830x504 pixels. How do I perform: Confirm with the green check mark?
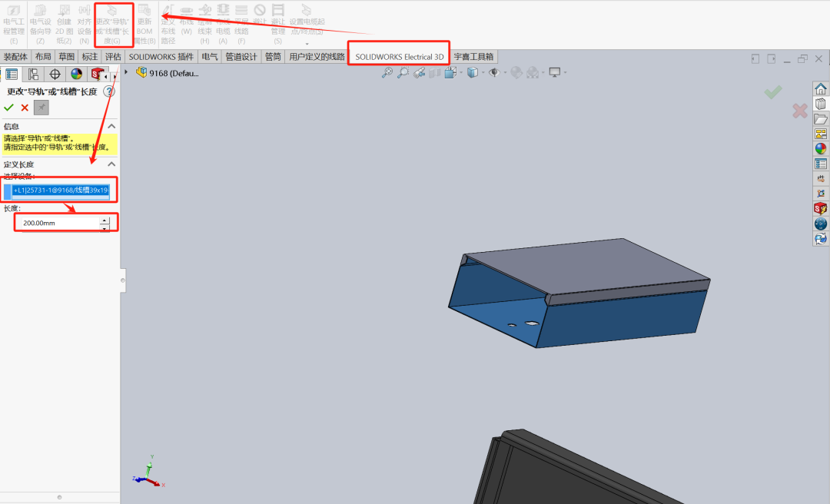point(9,107)
